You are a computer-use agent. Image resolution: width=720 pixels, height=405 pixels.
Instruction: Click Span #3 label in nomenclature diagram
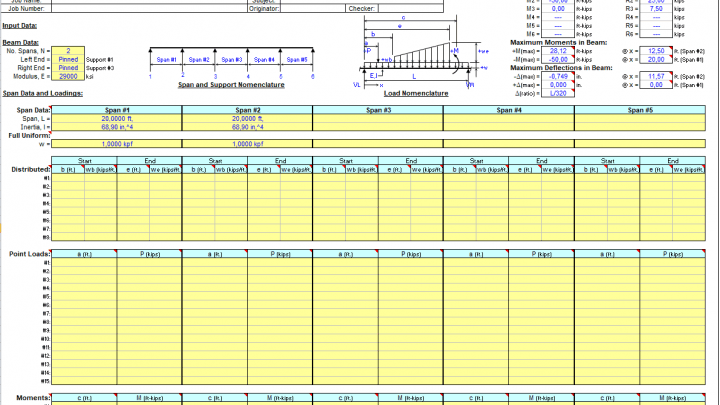[x=231, y=60]
